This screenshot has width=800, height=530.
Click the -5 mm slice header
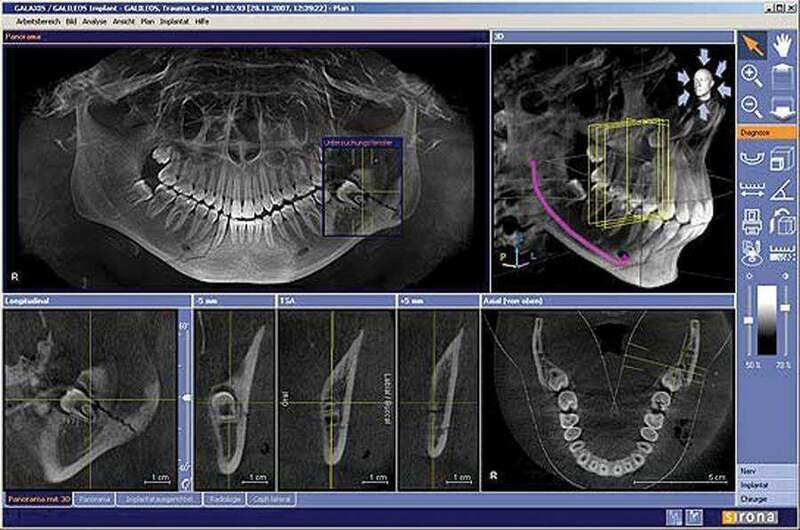point(234,301)
